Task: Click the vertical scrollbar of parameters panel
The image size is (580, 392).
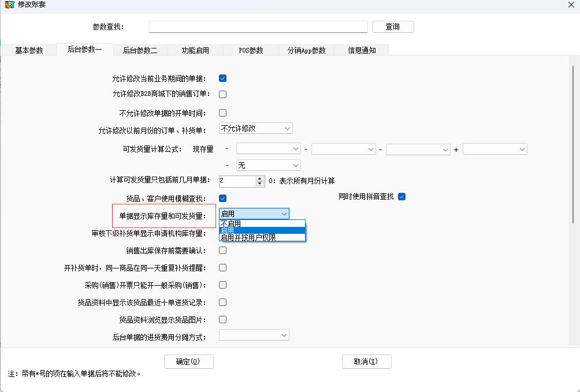Action: coord(573,144)
